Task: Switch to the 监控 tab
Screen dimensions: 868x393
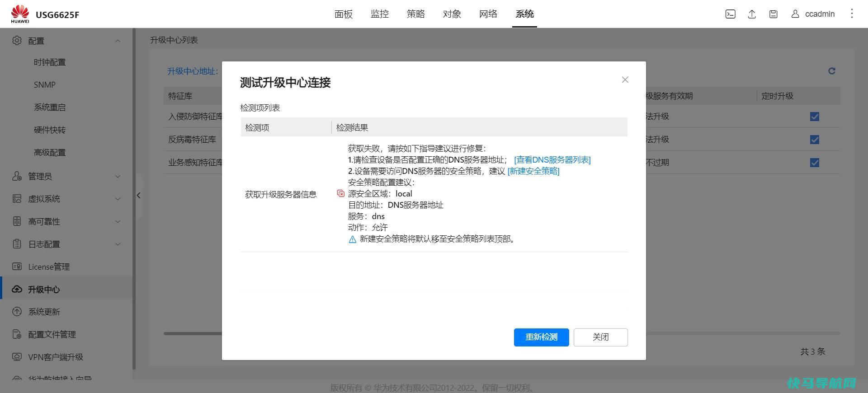Action: coord(380,14)
